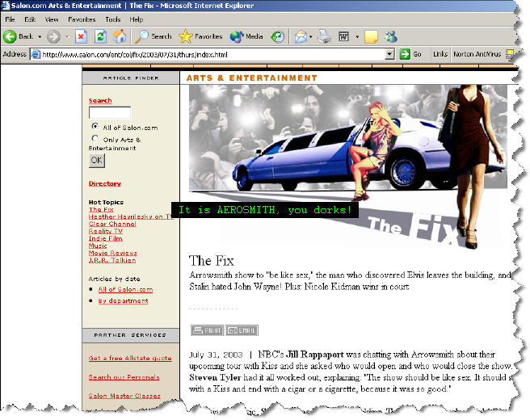Click the Forward arrow icon
Image resolution: width=530 pixels, height=420 pixels.
53,36
